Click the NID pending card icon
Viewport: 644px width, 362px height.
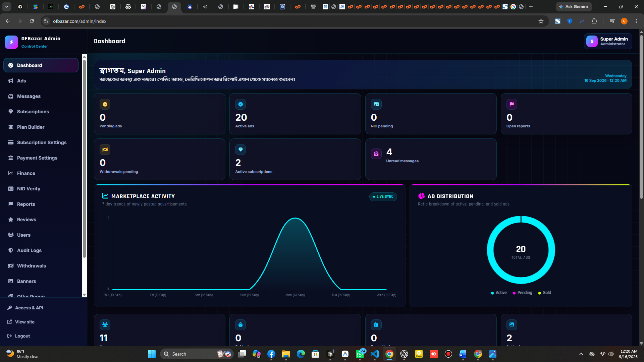click(x=376, y=104)
